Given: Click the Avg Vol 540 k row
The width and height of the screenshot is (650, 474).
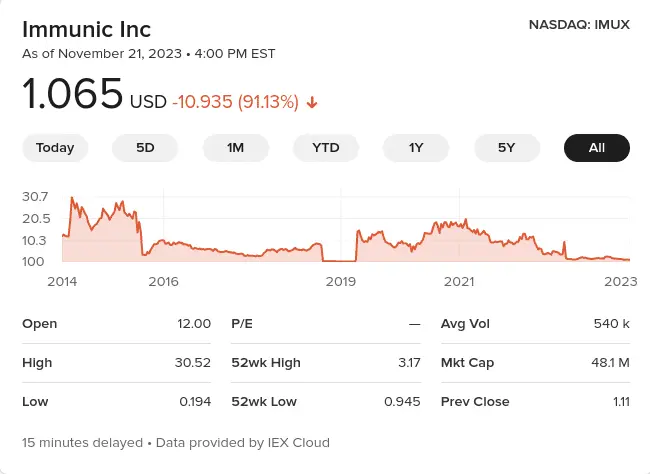Looking at the screenshot, I should coord(535,323).
